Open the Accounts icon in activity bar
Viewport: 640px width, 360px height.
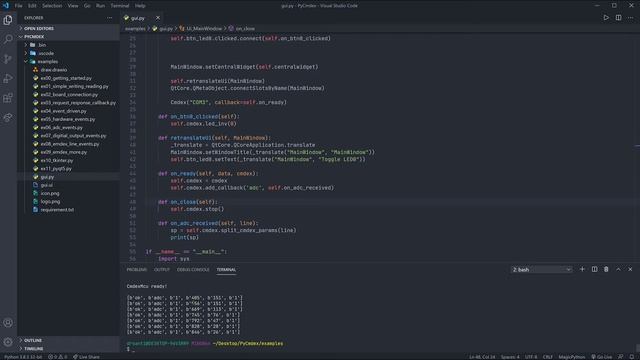(8, 322)
